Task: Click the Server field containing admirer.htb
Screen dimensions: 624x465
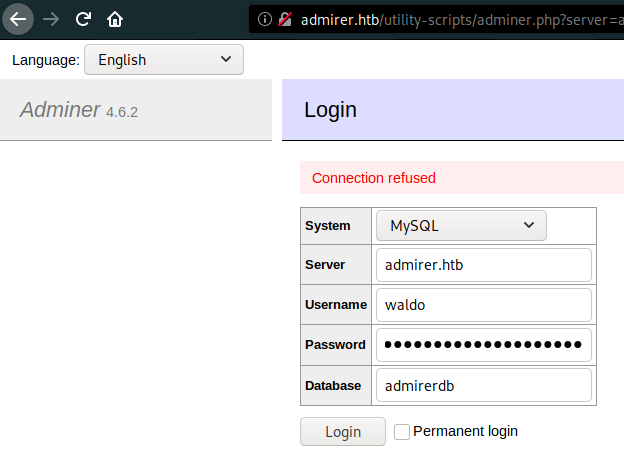Action: [x=484, y=265]
